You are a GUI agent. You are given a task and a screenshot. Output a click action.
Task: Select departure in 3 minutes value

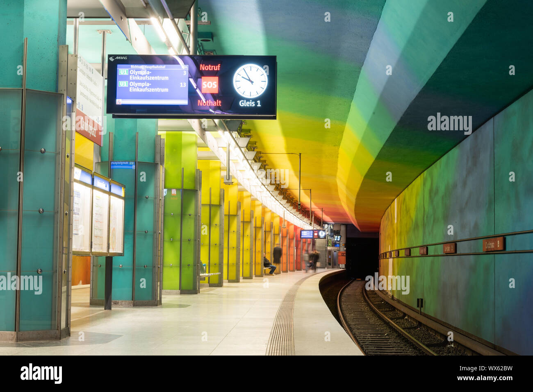[x=184, y=73]
